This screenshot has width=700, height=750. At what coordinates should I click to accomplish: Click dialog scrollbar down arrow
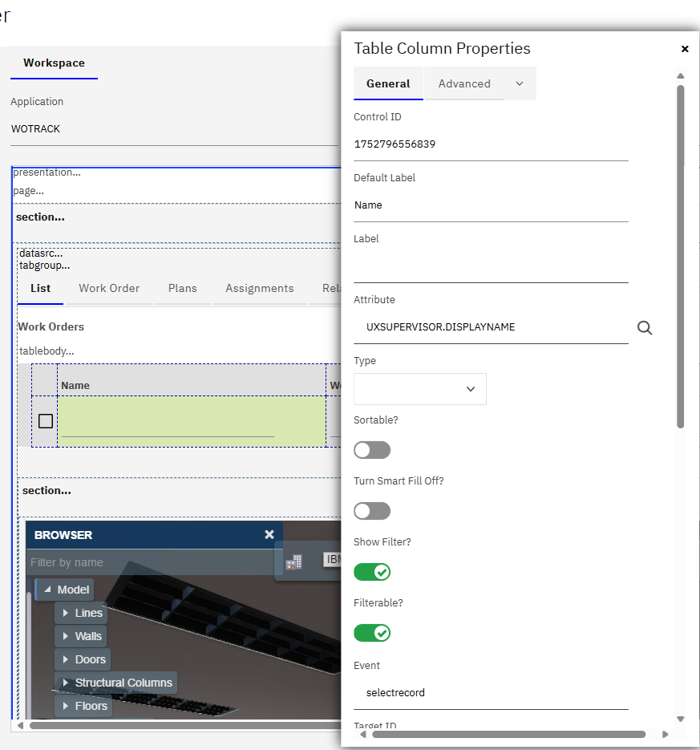pos(681,719)
